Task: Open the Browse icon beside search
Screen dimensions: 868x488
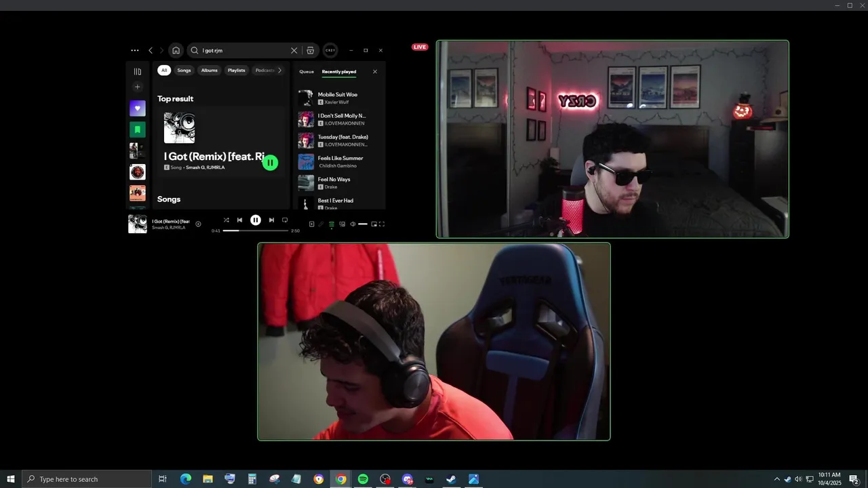Action: [311, 50]
